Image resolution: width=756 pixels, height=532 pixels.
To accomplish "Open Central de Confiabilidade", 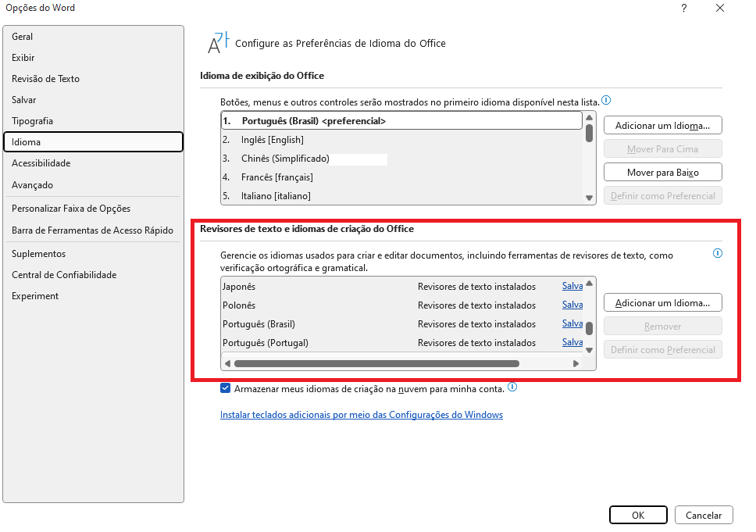I will tap(93, 275).
